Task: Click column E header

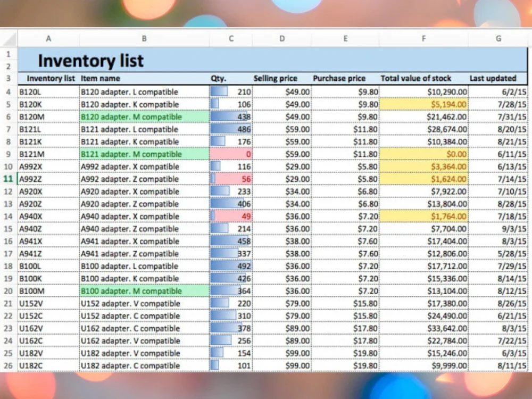Action: 345,38
